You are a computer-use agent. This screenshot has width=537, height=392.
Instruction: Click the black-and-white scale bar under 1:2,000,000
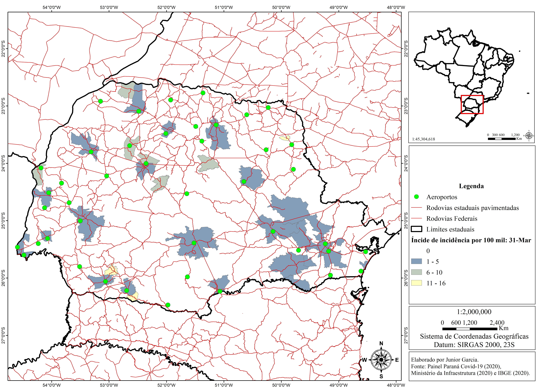point(470,329)
